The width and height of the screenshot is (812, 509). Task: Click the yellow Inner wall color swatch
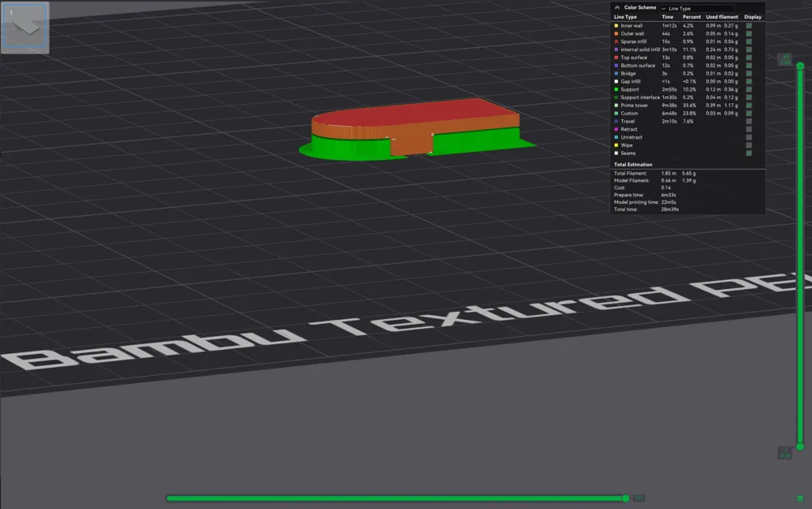[x=616, y=25]
